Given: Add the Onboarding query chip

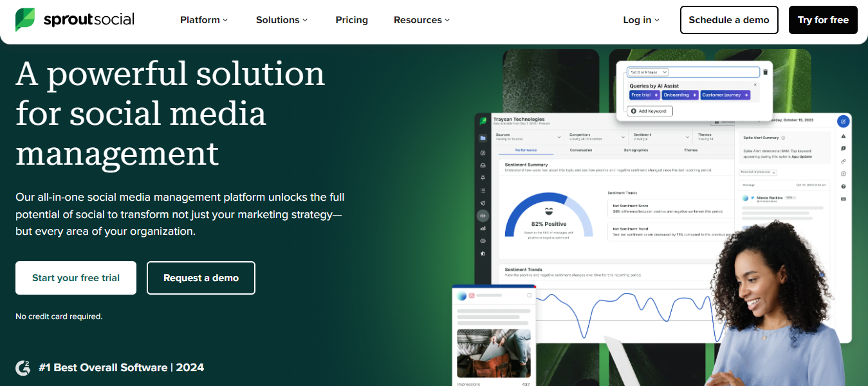Looking at the screenshot, I should click(680, 95).
